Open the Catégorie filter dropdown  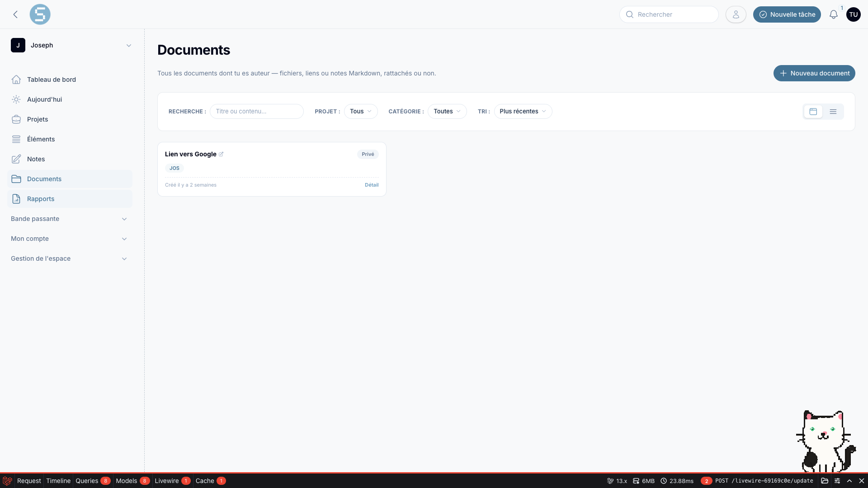tap(447, 112)
